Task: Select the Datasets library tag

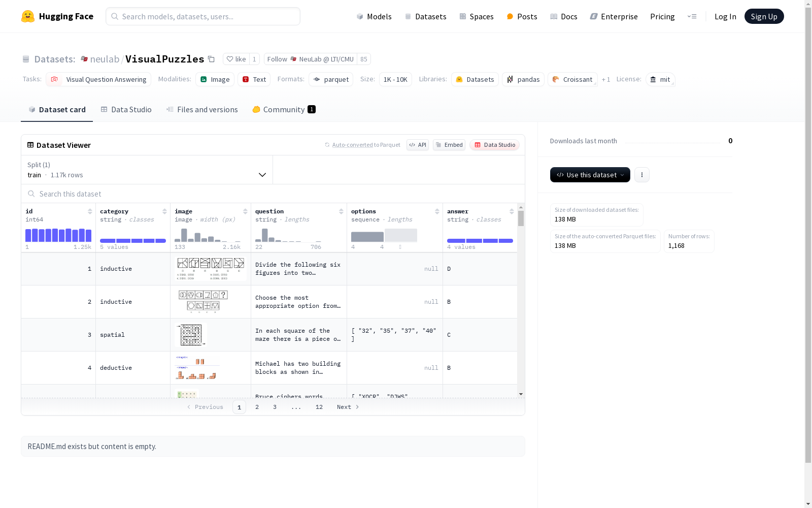Action: [x=475, y=79]
